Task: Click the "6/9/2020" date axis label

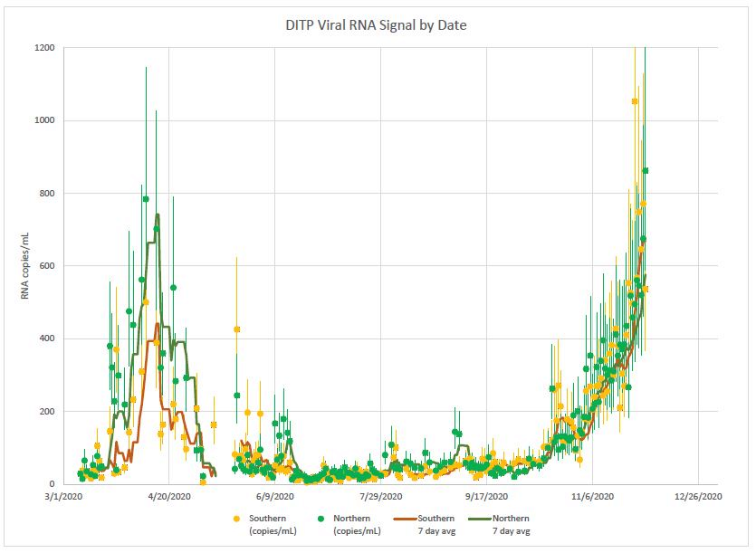Action: click(275, 496)
